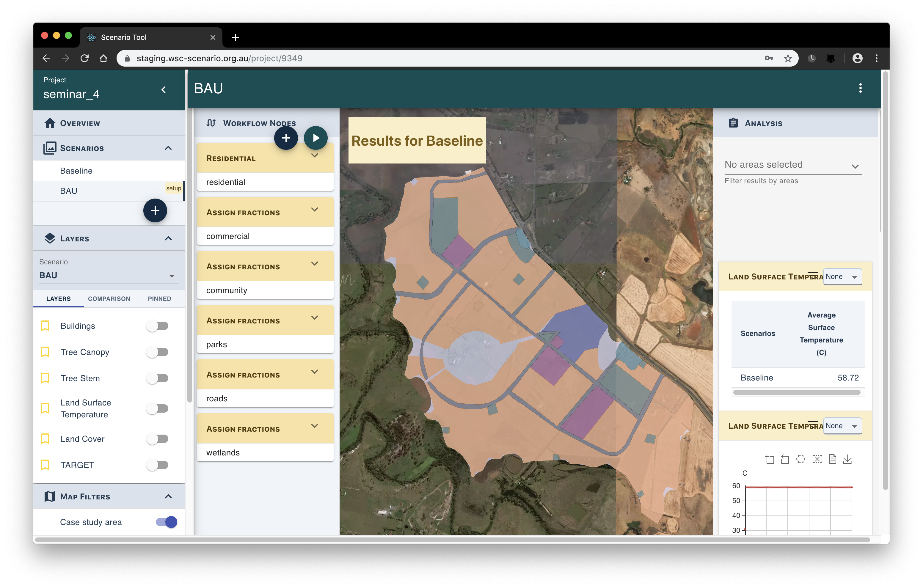Click the Land Cover bookmark icon
The width and height of the screenshot is (923, 588).
click(x=45, y=439)
